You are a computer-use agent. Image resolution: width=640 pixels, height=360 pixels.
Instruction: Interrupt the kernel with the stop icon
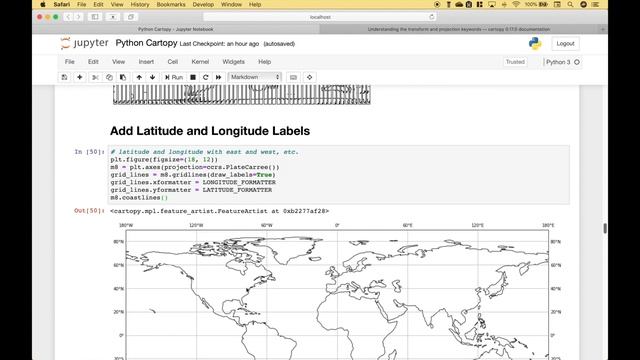click(193, 77)
